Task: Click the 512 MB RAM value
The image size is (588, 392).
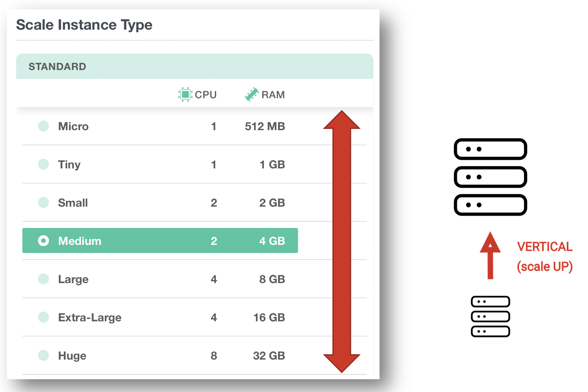Action: (265, 126)
